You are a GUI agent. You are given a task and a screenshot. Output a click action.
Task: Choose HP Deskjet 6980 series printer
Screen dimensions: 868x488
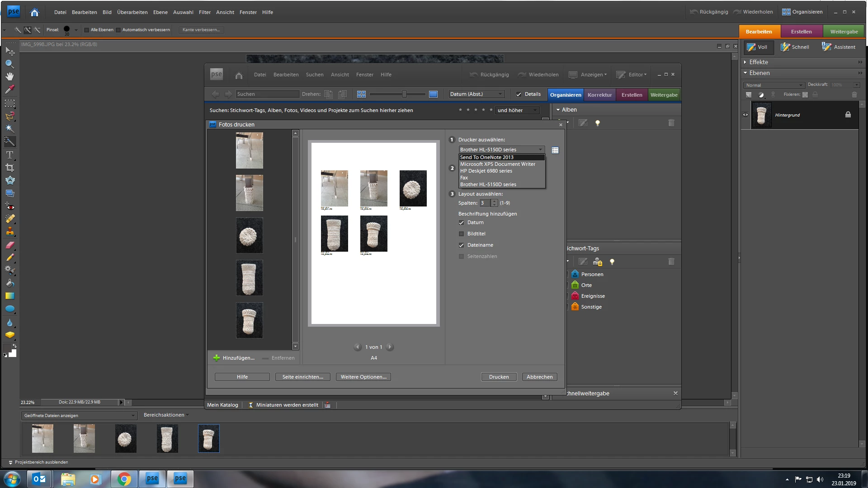pyautogui.click(x=486, y=171)
